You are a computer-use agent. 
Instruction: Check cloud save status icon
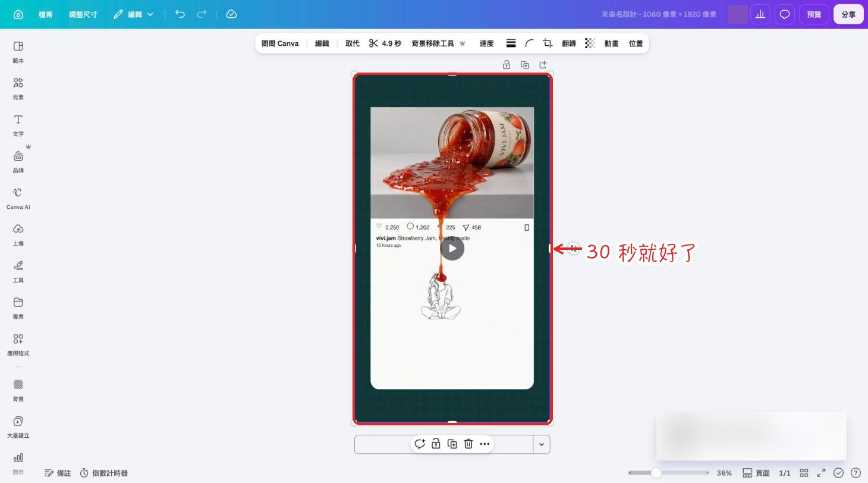232,14
